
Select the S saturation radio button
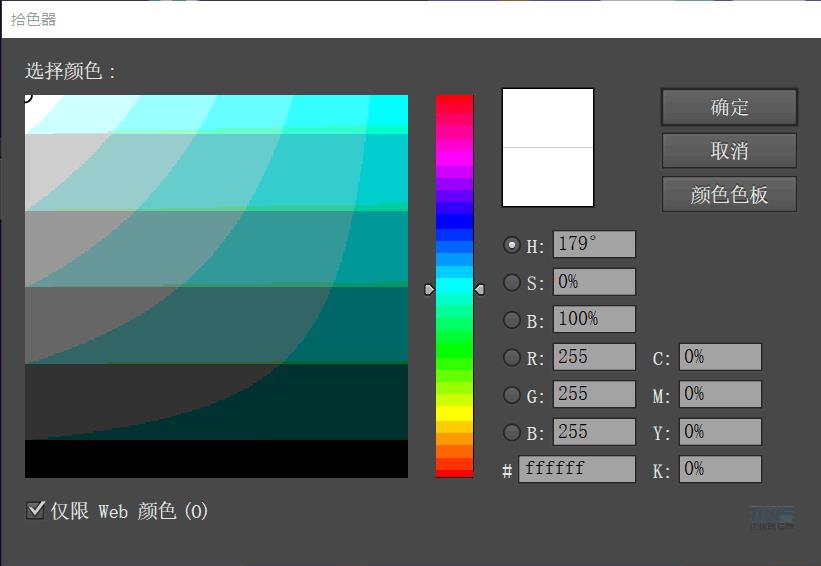point(512,283)
